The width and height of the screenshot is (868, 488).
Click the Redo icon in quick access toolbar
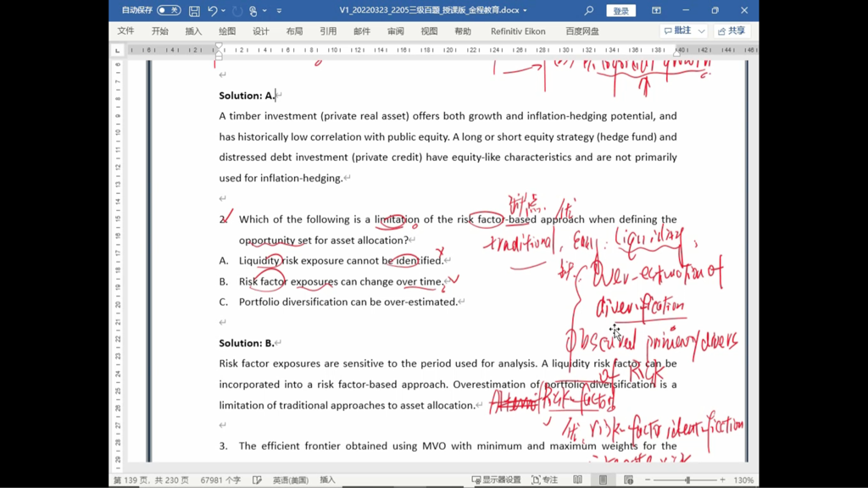[237, 11]
